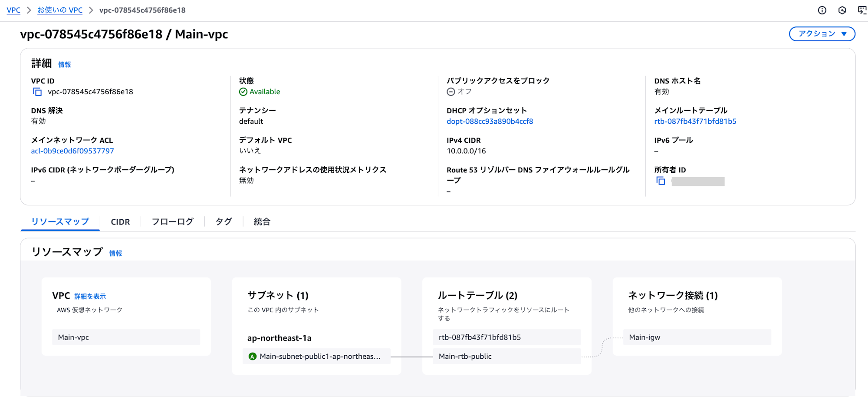Click breadcrumb text vpc-078545c4756f86e18
868x403 pixels.
point(142,10)
